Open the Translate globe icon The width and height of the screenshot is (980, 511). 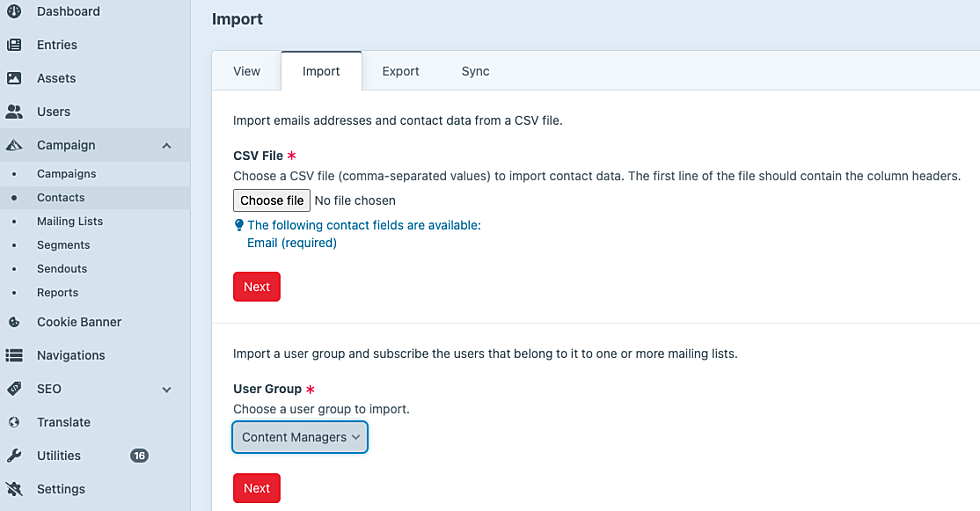tap(14, 422)
